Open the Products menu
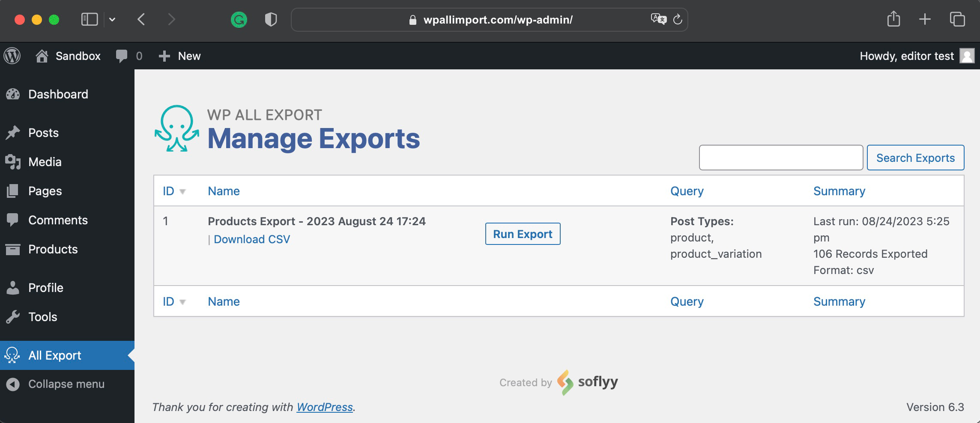Screen dimensions: 980x423 click(x=53, y=249)
